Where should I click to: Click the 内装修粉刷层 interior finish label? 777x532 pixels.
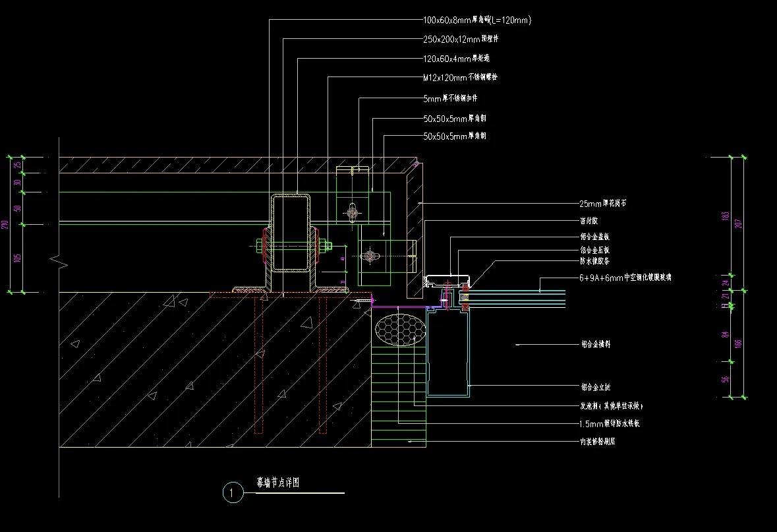pyautogui.click(x=598, y=441)
